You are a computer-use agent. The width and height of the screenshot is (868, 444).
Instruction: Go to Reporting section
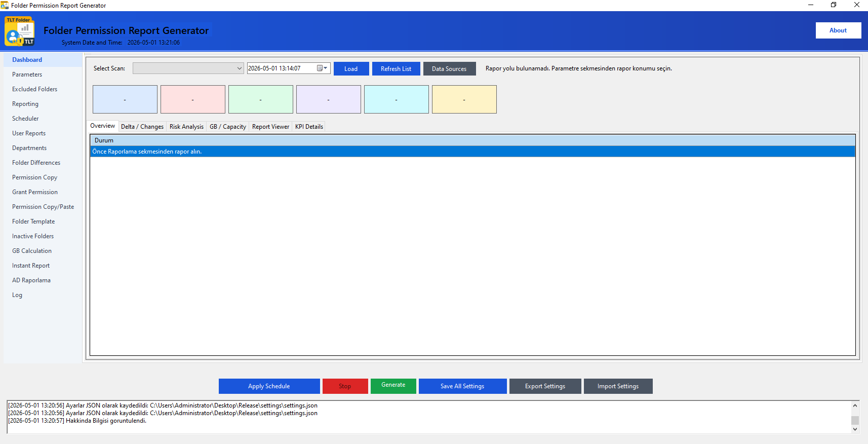[43, 104]
